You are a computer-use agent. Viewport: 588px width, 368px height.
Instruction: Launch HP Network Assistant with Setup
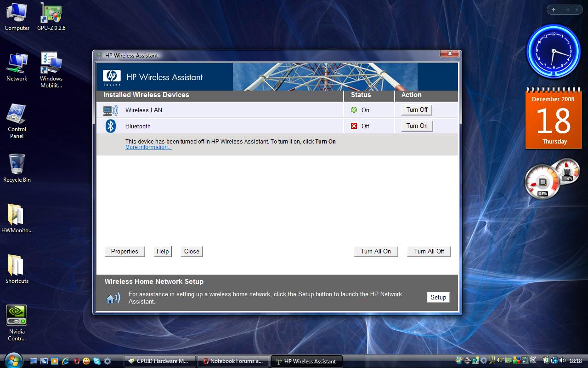(438, 297)
